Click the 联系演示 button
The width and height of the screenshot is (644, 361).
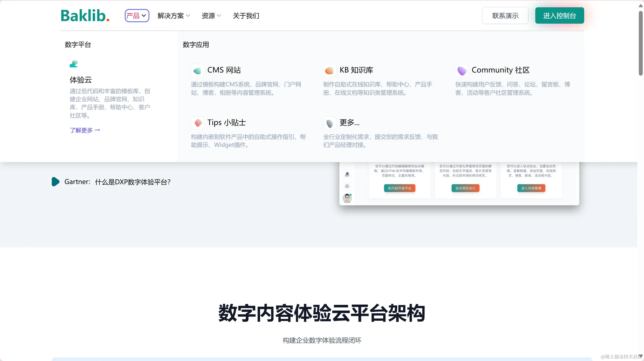click(505, 16)
